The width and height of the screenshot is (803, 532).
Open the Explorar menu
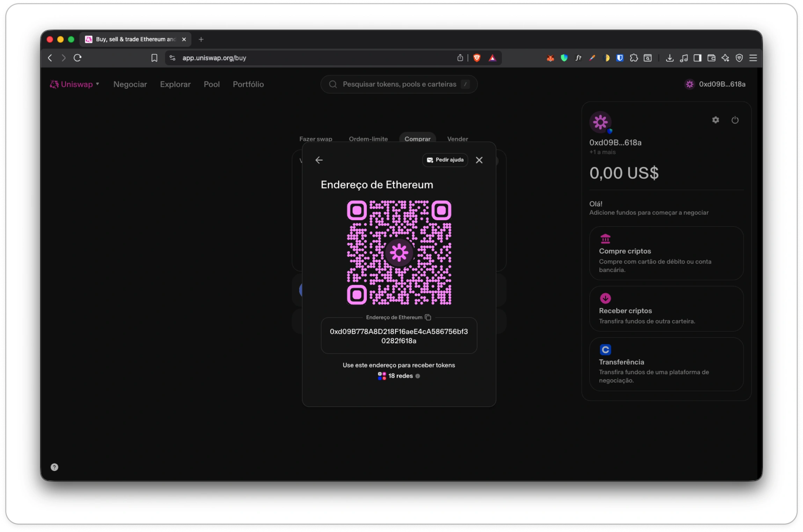175,84
